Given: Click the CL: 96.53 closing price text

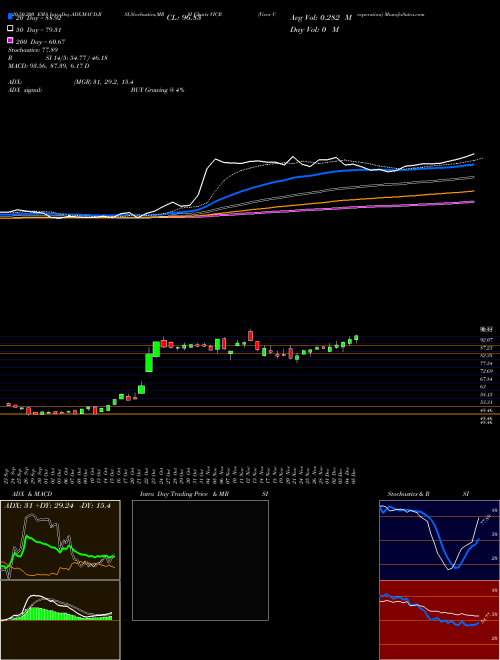Looking at the screenshot, I should pos(184,18).
